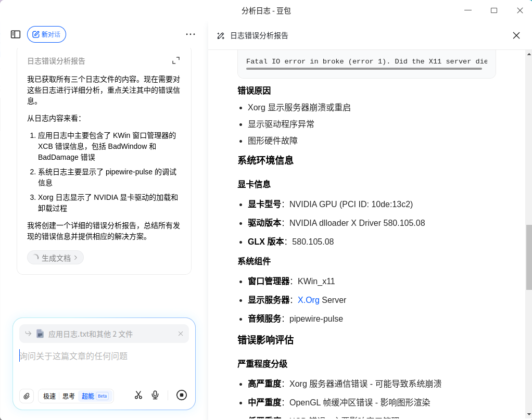Screen dimensions: 532x420
Task: Open the scissors screenshot tool
Action: point(138,395)
